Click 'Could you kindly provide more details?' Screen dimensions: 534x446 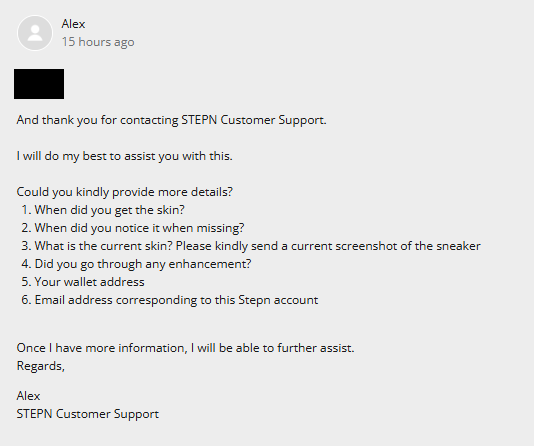click(x=125, y=192)
